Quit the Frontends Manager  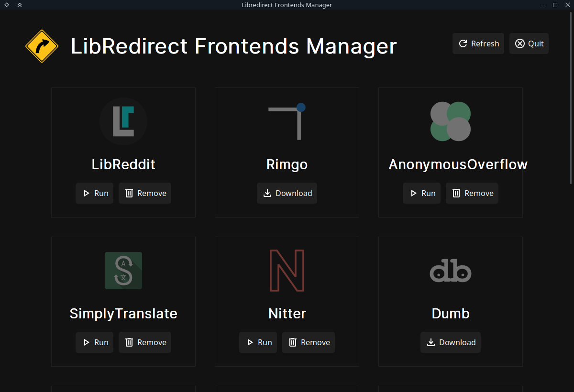coord(529,44)
